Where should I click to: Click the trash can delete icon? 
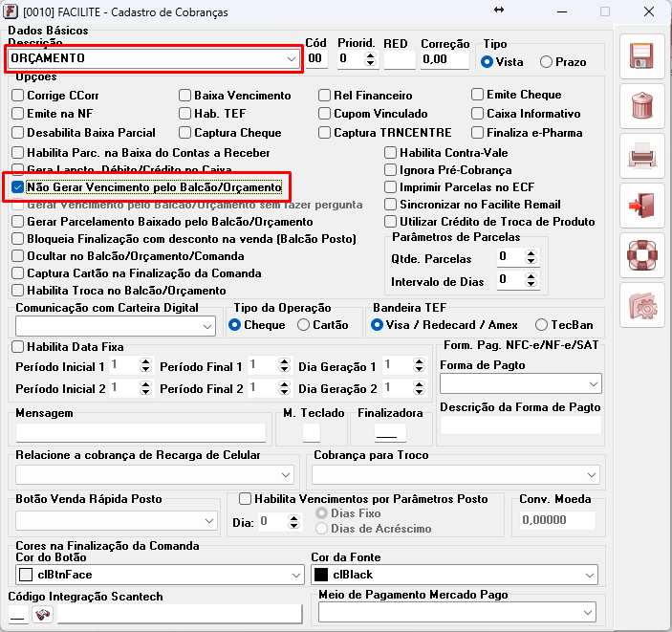click(x=641, y=106)
